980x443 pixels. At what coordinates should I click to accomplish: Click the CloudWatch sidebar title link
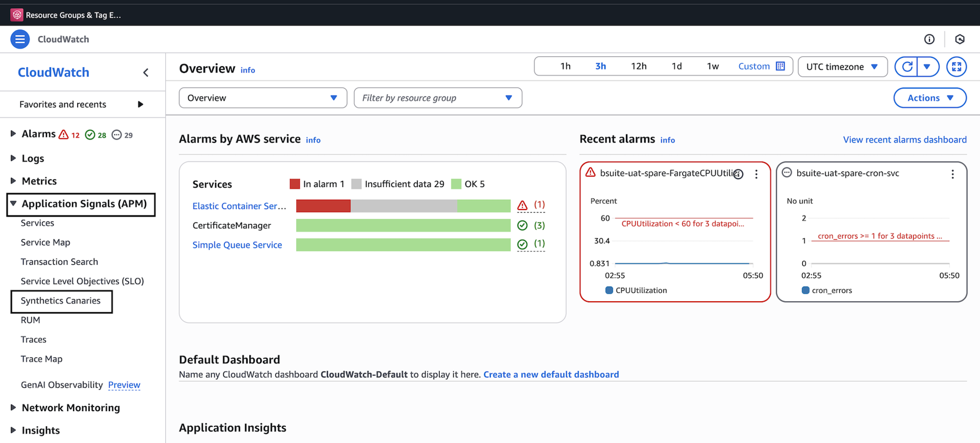[x=53, y=72]
